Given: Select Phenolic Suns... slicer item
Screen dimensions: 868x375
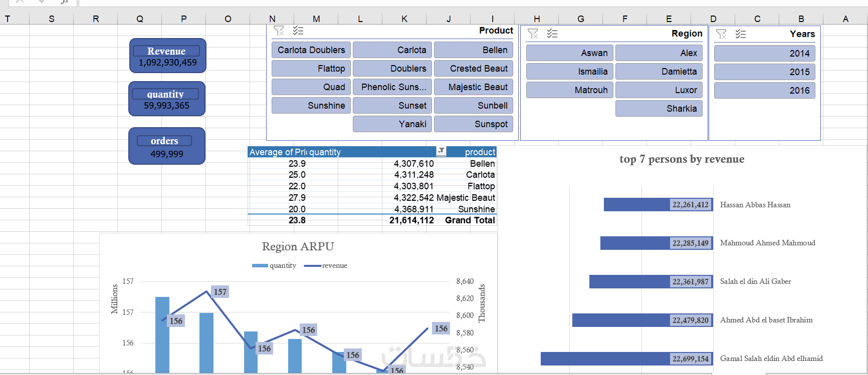Looking at the screenshot, I should (x=392, y=87).
